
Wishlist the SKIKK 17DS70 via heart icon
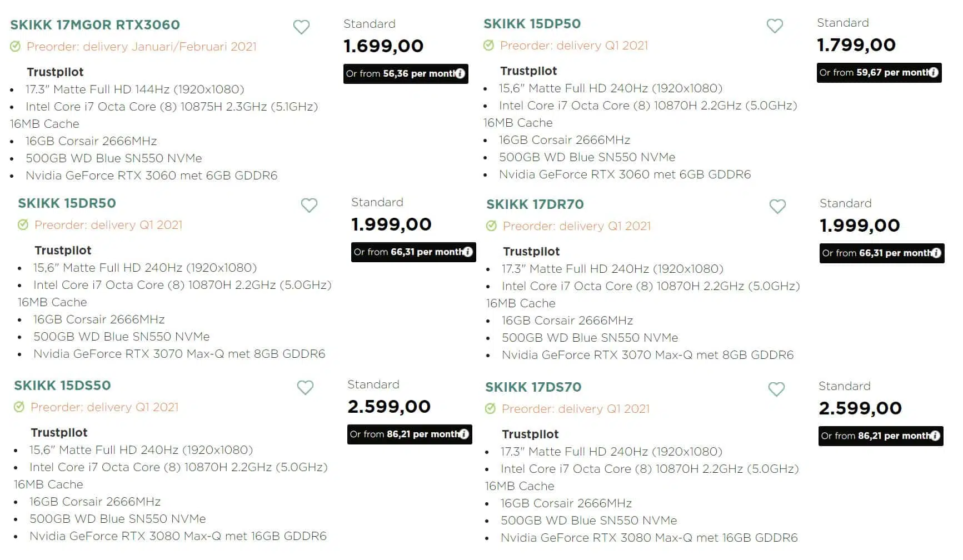click(x=776, y=389)
